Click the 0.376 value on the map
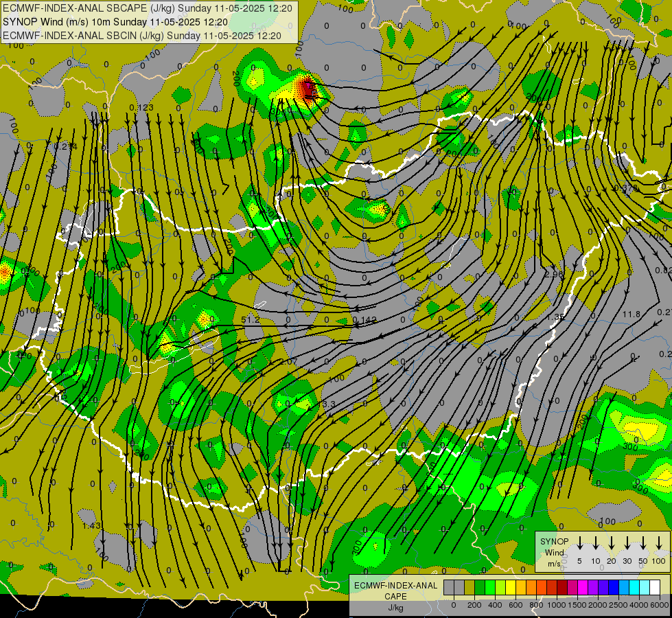Image resolution: width=672 pixels, height=618 pixels. tap(626, 188)
